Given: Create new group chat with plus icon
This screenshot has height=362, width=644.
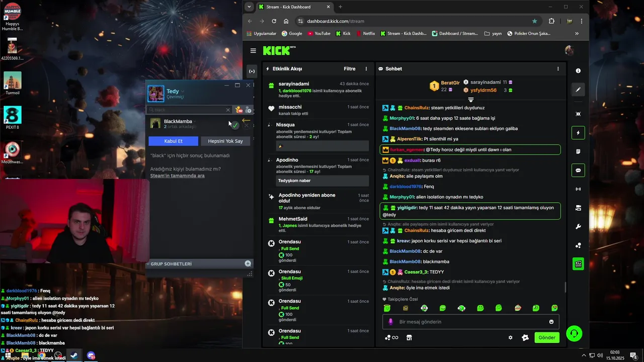Looking at the screenshot, I should coord(248,263).
